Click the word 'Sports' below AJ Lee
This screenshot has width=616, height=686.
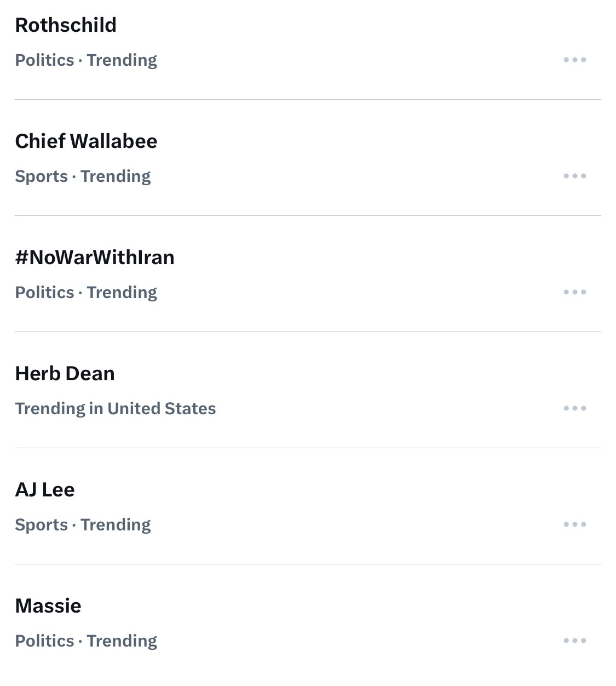click(x=41, y=525)
